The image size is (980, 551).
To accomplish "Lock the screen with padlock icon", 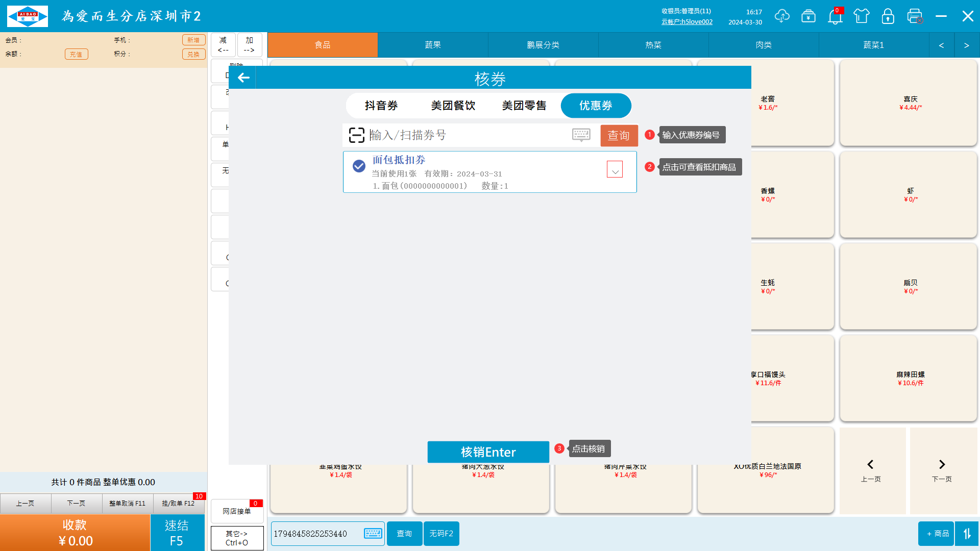I will (x=888, y=16).
